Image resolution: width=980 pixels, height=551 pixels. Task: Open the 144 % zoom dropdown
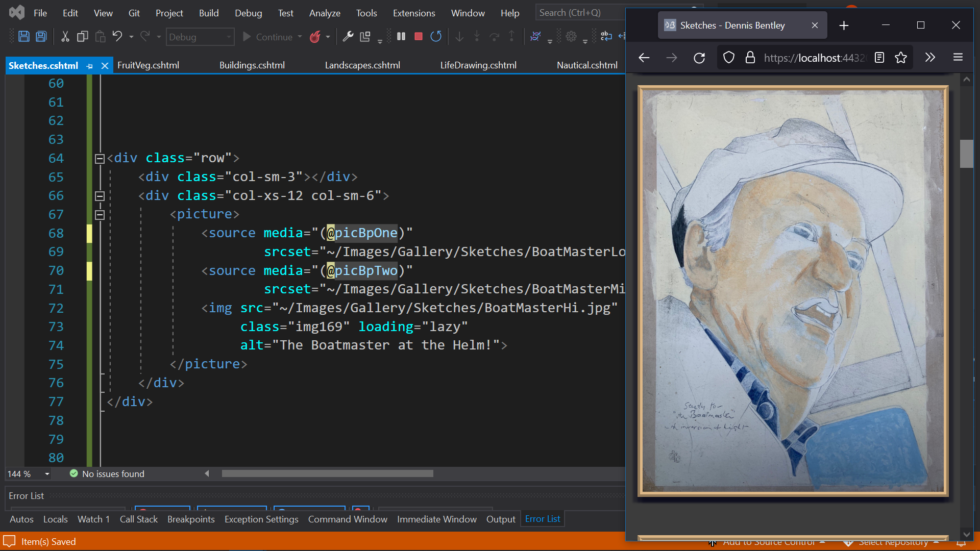coord(47,474)
